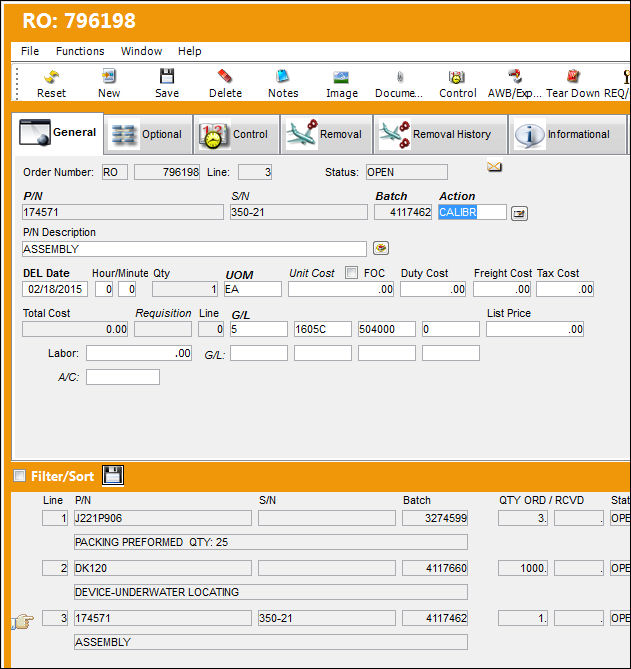Switch to the Optional tab
631x669 pixels.
point(148,134)
